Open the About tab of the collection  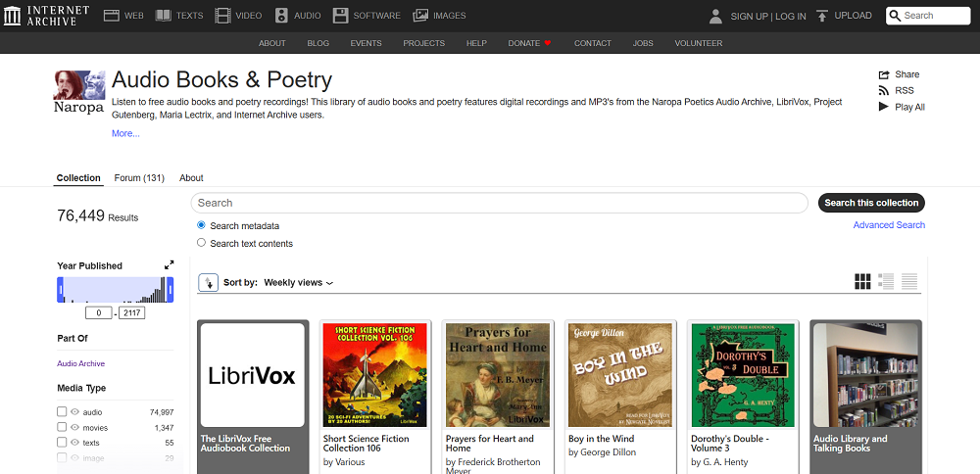click(191, 178)
